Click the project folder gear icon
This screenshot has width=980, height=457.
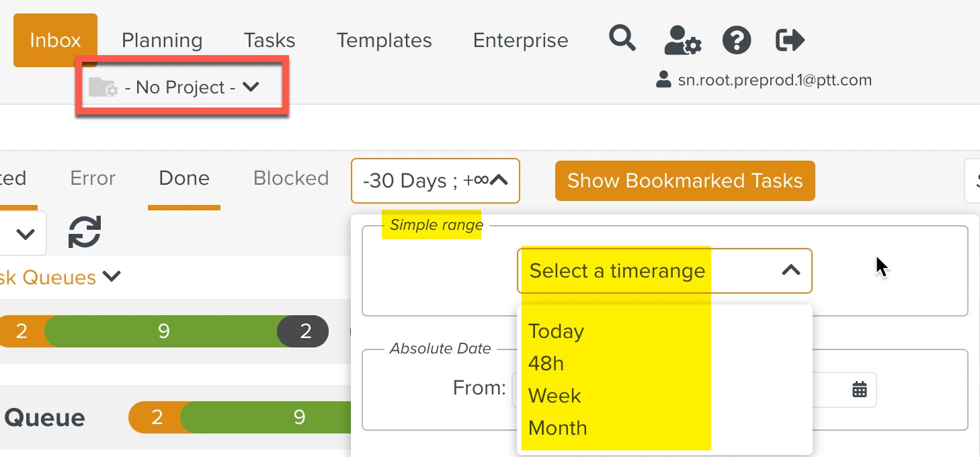104,87
